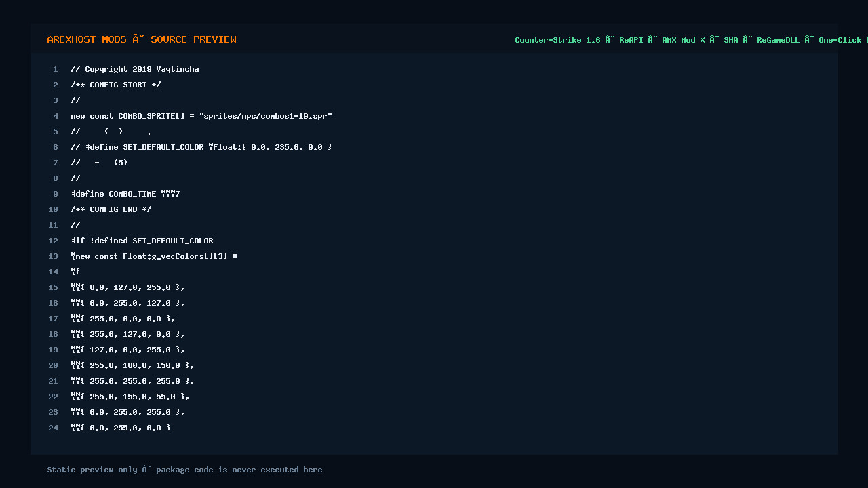Click line number 1 in the gutter
The image size is (868, 488).
pyautogui.click(x=56, y=69)
